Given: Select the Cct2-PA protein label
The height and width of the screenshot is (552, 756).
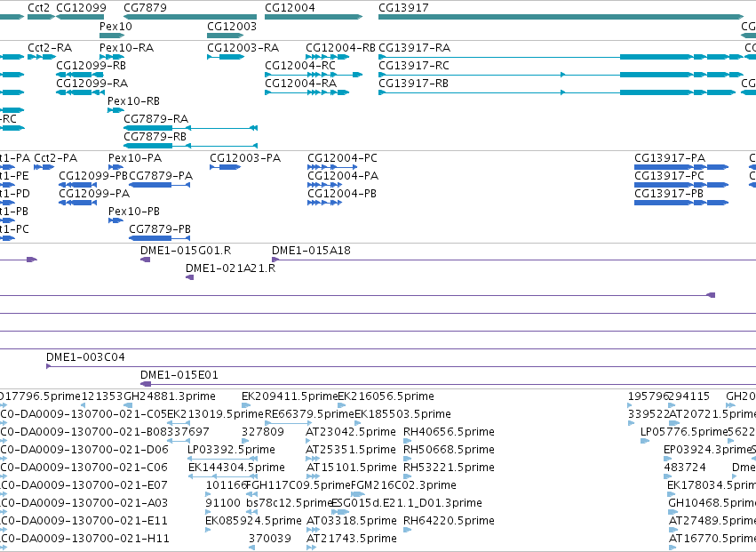Looking at the screenshot, I should pos(55,158).
